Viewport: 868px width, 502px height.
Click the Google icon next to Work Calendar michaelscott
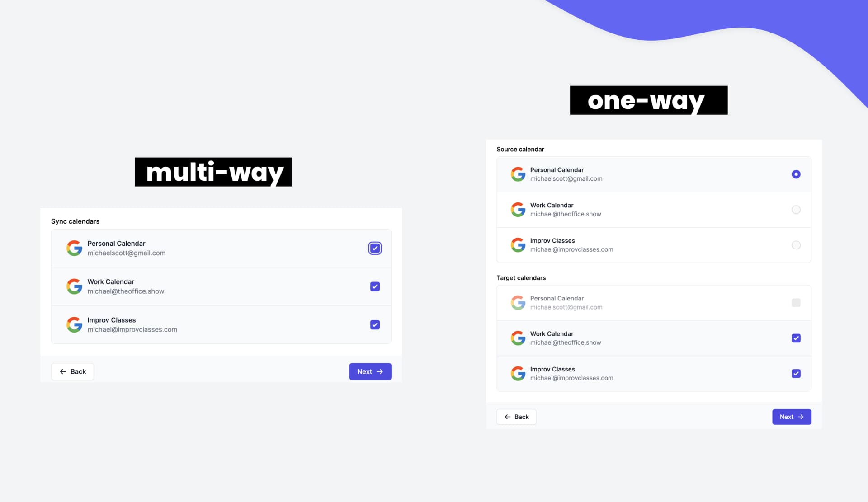[74, 286]
